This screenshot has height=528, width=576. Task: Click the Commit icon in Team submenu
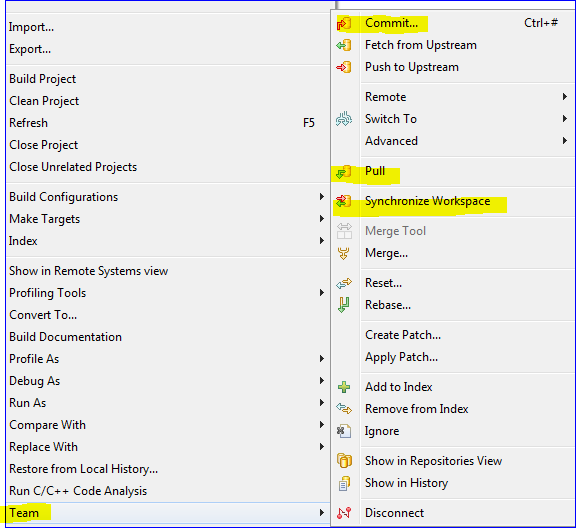[344, 24]
